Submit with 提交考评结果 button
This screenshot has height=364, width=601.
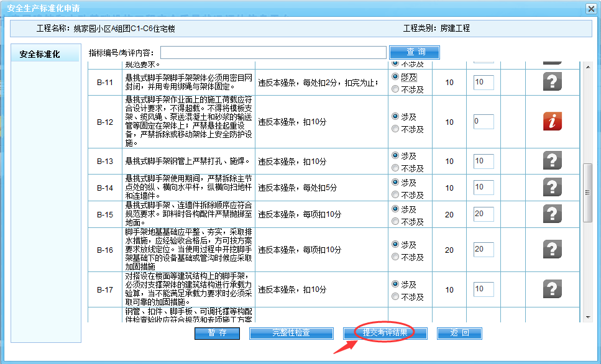(x=385, y=333)
